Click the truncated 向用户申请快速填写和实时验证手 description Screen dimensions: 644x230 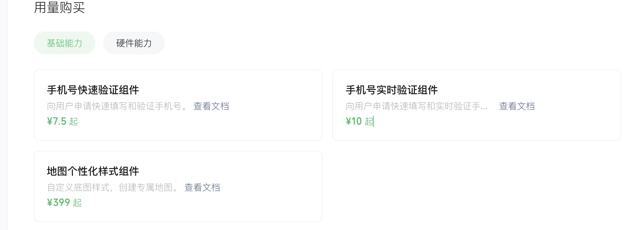pos(413,106)
